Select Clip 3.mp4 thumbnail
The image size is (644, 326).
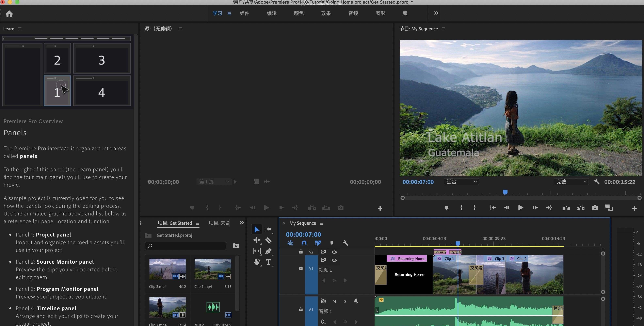tap(167, 269)
